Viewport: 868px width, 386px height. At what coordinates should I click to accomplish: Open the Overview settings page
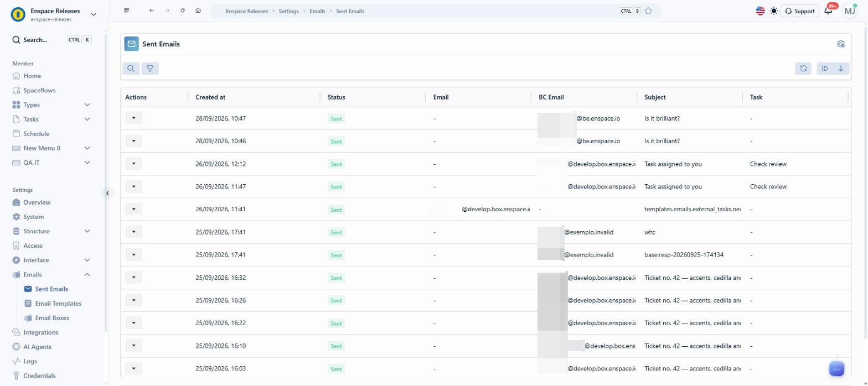[37, 202]
